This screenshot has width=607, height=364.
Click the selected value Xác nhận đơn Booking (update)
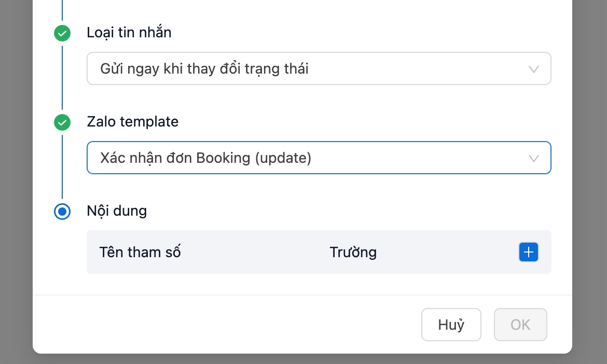(x=205, y=158)
